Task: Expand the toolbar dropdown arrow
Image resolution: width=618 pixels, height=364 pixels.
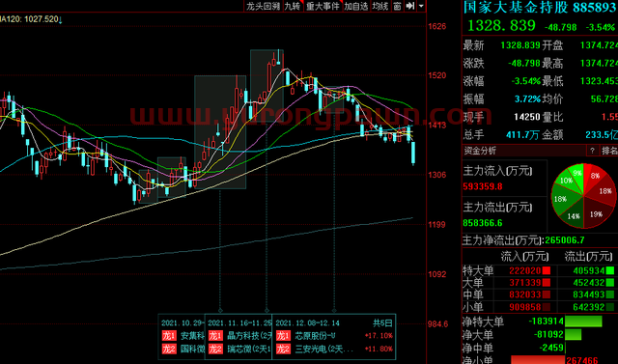Action: (421, 6)
